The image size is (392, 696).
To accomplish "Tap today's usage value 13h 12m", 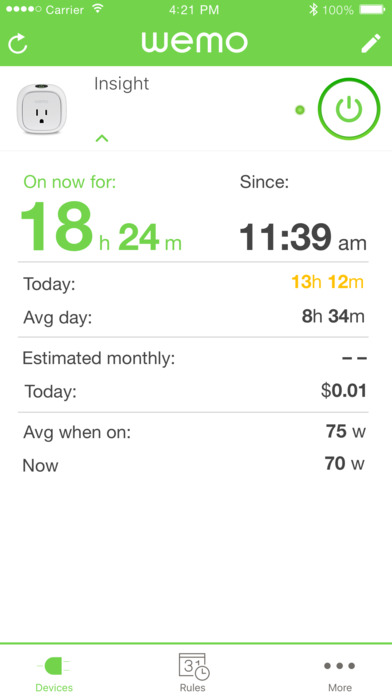I will [x=328, y=282].
